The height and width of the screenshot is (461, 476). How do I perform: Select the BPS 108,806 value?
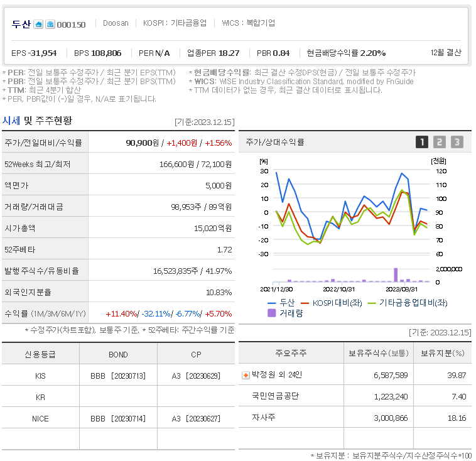click(x=98, y=53)
